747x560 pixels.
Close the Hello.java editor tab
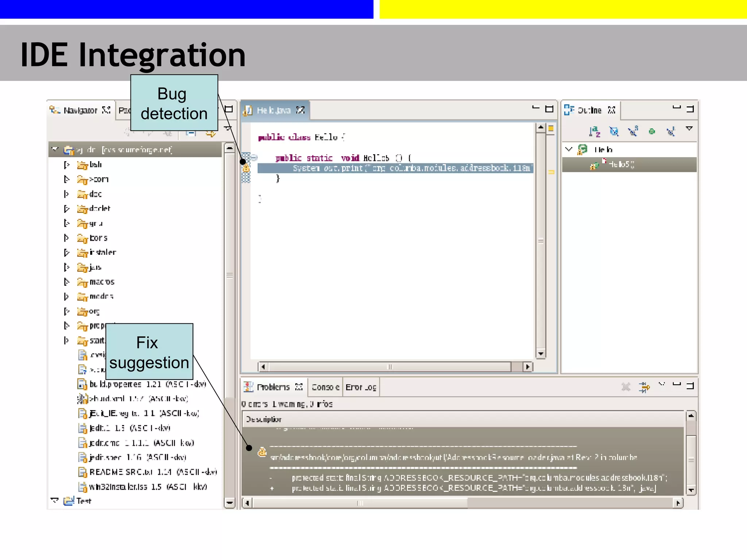click(300, 110)
